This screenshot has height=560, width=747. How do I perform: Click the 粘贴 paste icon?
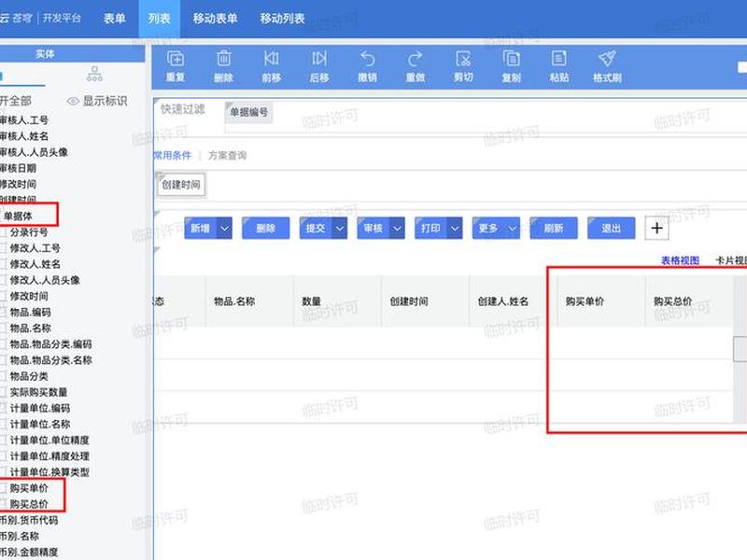[558, 59]
